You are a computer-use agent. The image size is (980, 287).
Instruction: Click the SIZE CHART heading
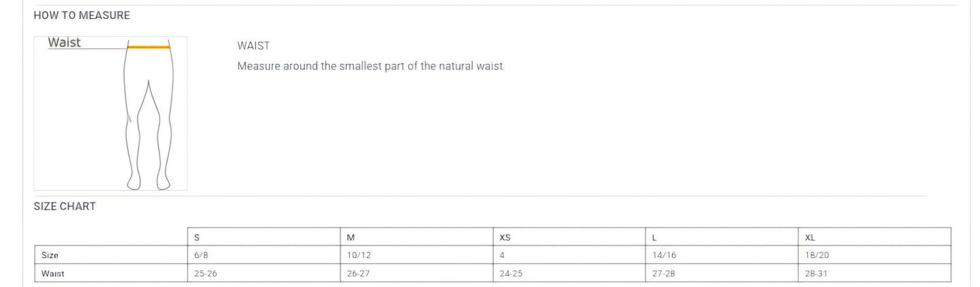[x=64, y=206]
